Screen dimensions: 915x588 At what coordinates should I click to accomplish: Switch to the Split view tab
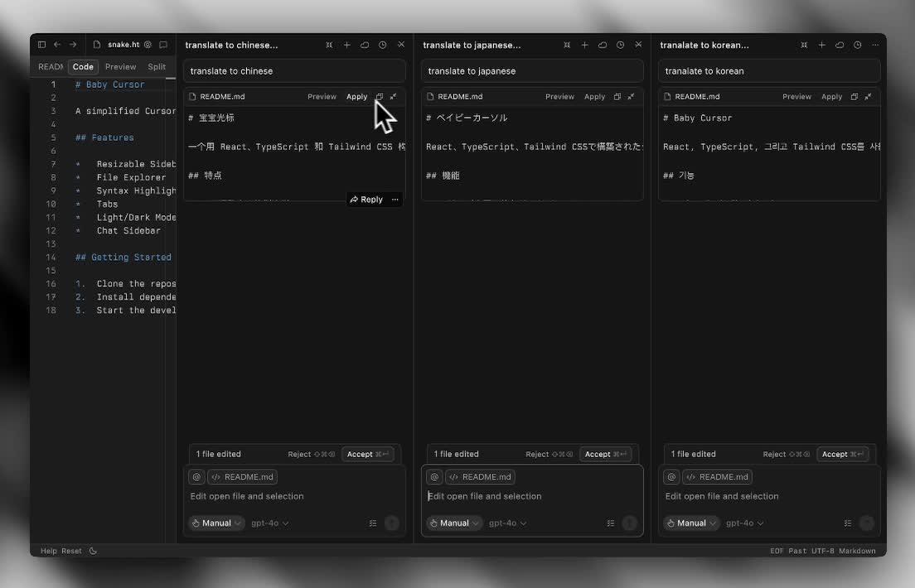[x=157, y=66]
